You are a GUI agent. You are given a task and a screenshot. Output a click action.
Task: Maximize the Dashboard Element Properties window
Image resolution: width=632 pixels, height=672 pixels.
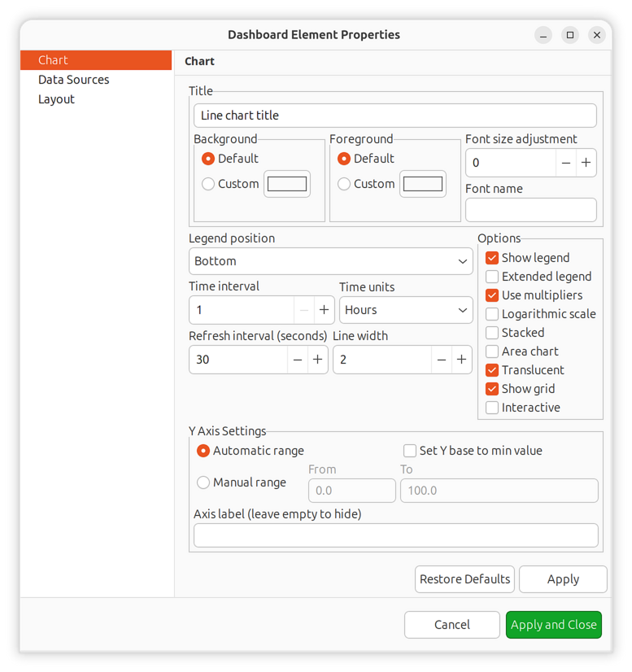point(570,35)
